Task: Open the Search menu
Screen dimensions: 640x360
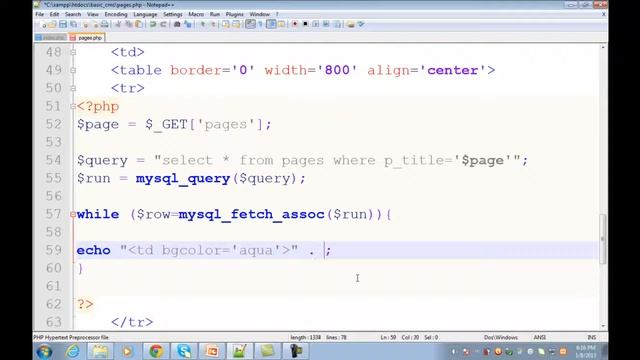Action: [x=73, y=14]
